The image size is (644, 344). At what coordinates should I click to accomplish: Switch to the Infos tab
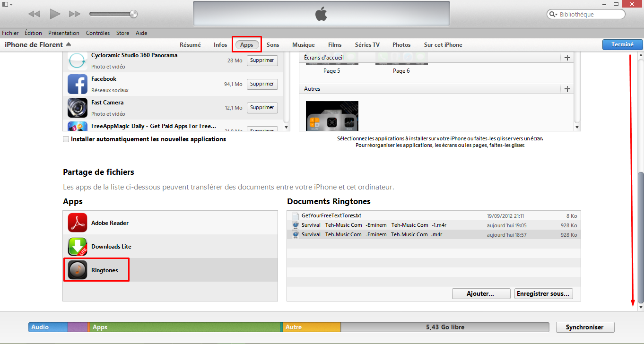pyautogui.click(x=220, y=45)
